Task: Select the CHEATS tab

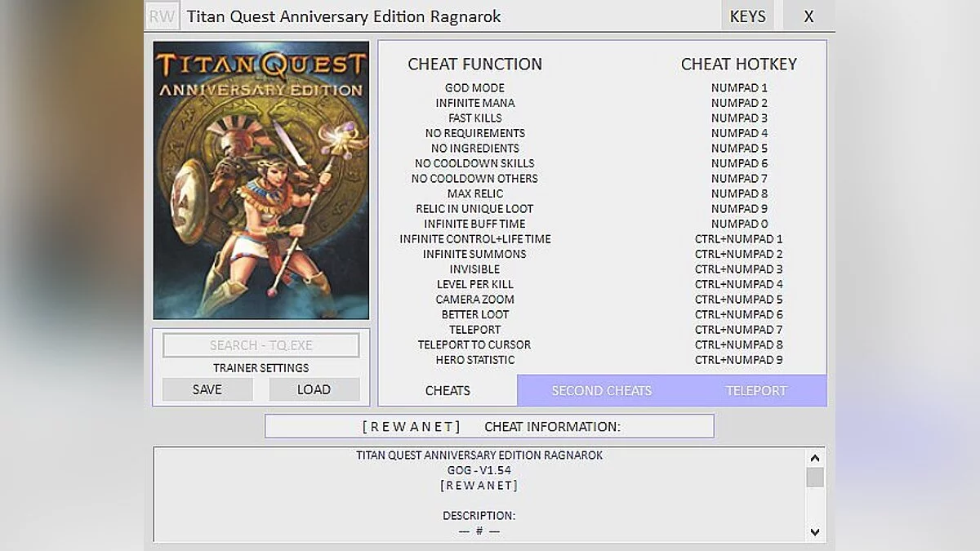Action: click(x=448, y=390)
